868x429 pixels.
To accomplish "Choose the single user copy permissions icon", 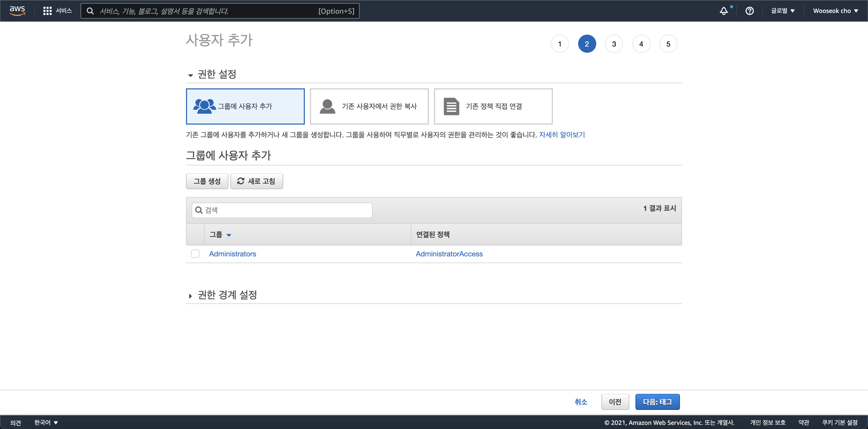I will click(x=327, y=106).
